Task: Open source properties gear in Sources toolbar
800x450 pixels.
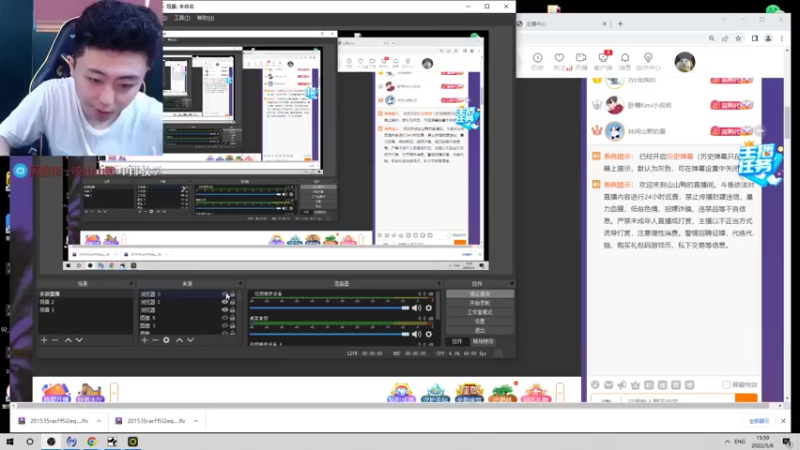Action: tap(166, 340)
